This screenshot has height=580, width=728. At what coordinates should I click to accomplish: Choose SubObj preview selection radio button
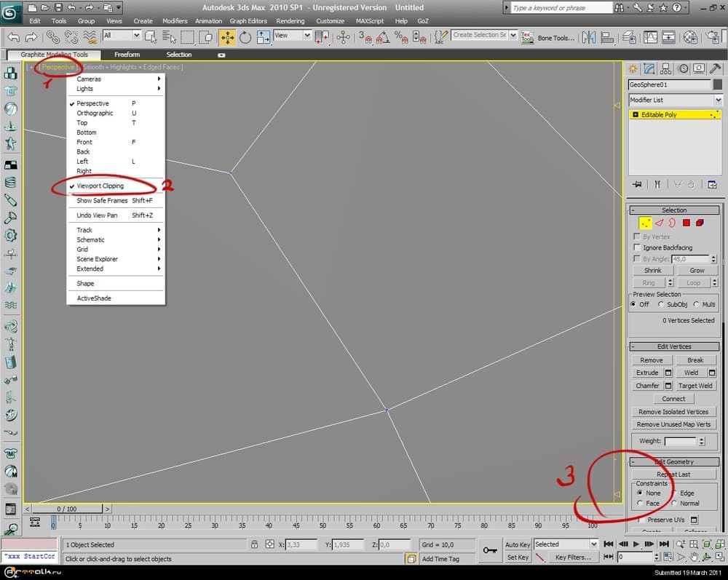661,304
